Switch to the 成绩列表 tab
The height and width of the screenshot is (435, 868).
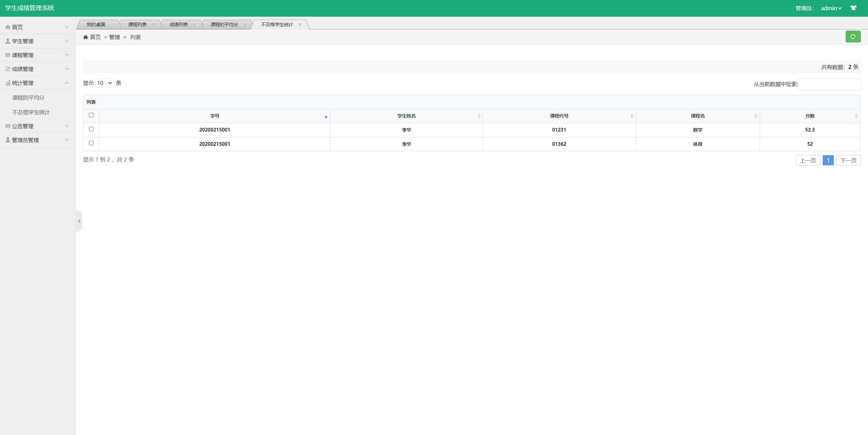tap(179, 24)
